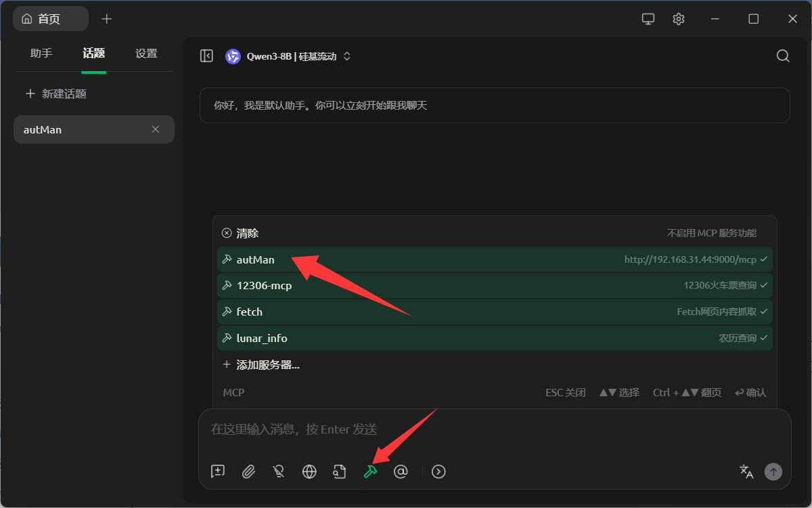Click the translate icon in input bar
Viewport: 812px width, 508px height.
pos(746,471)
